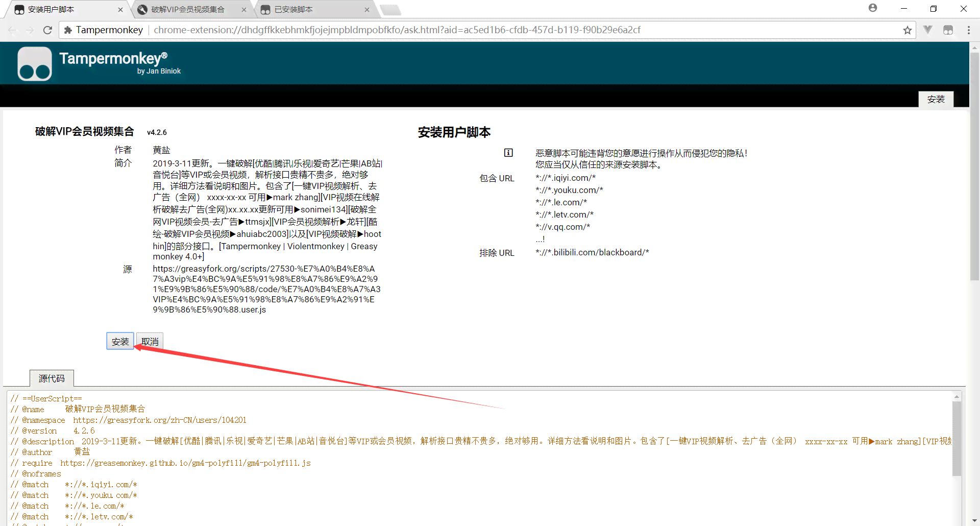Click the source code panel scrollbar thumb
Image resolution: width=980 pixels, height=526 pixels.
coord(957,439)
